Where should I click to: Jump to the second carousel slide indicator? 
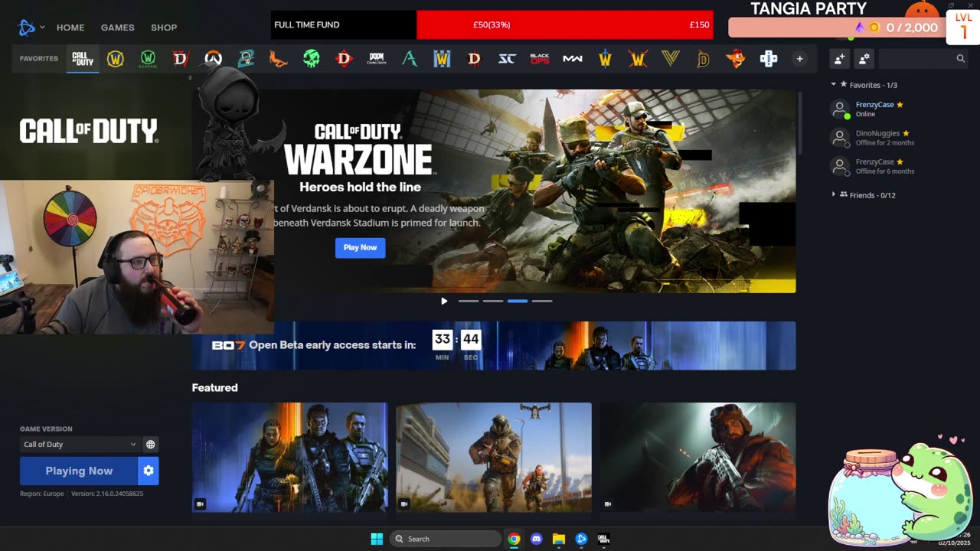[493, 301]
